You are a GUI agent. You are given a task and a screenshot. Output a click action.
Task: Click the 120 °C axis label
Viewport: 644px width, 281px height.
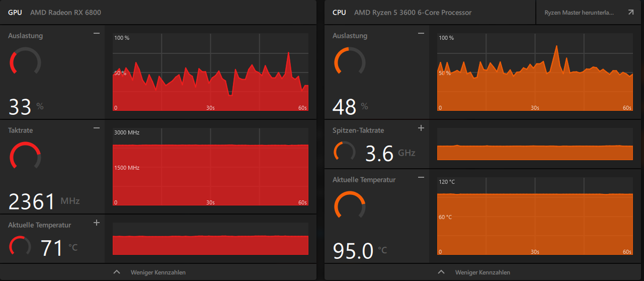coord(447,182)
